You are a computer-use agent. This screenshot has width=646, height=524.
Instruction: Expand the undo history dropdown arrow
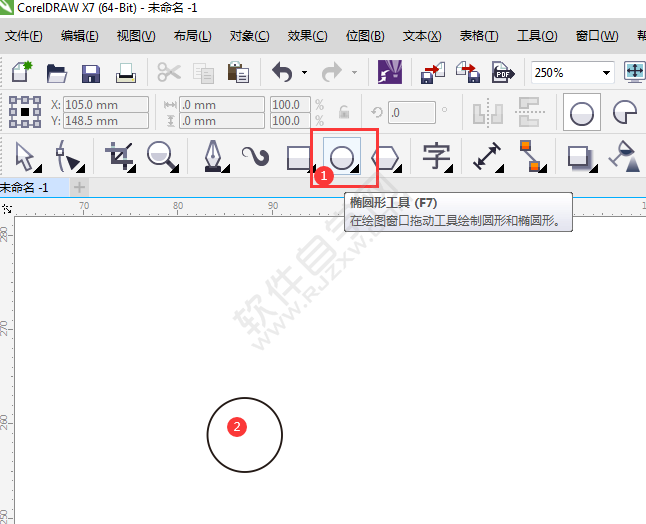304,73
